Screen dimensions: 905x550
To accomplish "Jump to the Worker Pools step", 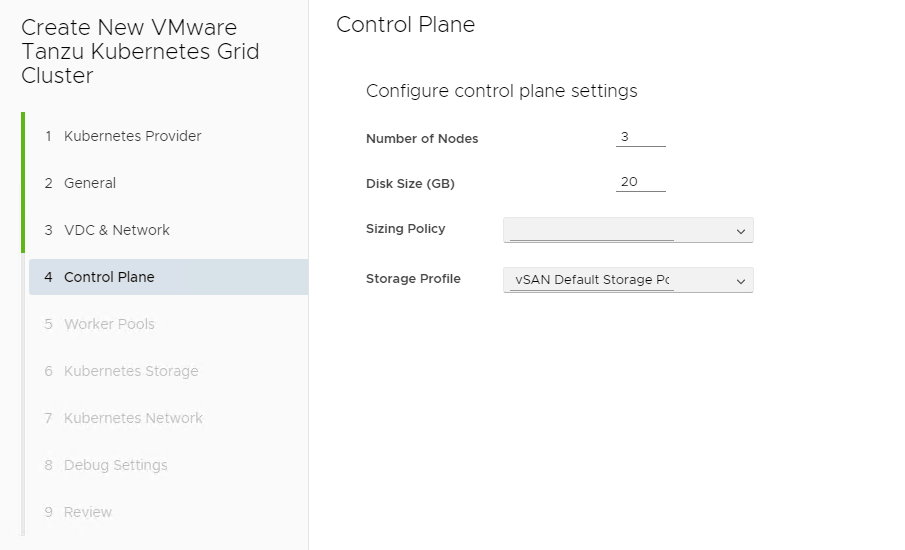I will coord(109,324).
